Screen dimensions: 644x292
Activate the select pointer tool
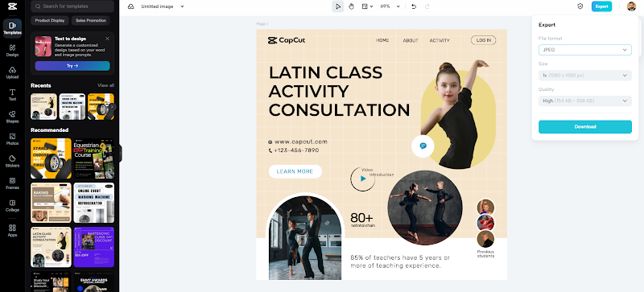(338, 6)
